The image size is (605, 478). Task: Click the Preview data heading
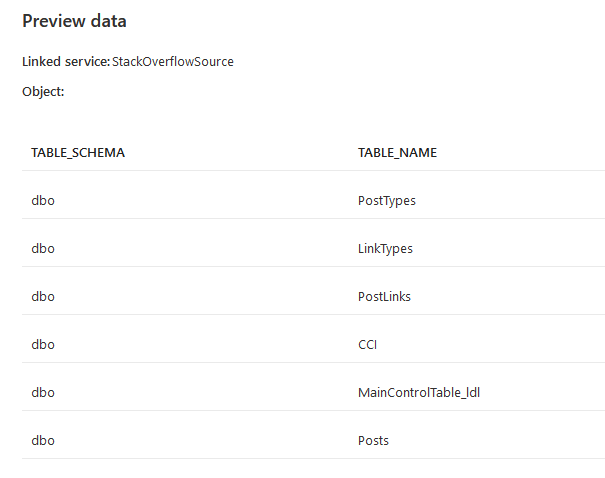coord(74,21)
